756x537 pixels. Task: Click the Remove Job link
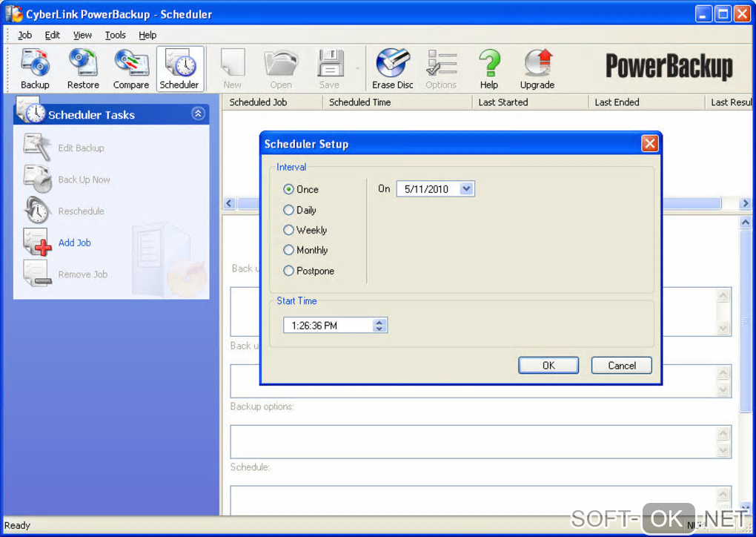[x=83, y=274]
